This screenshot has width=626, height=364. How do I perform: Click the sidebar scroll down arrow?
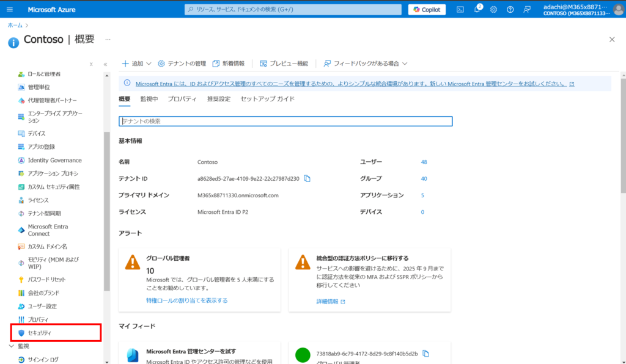pos(106,361)
